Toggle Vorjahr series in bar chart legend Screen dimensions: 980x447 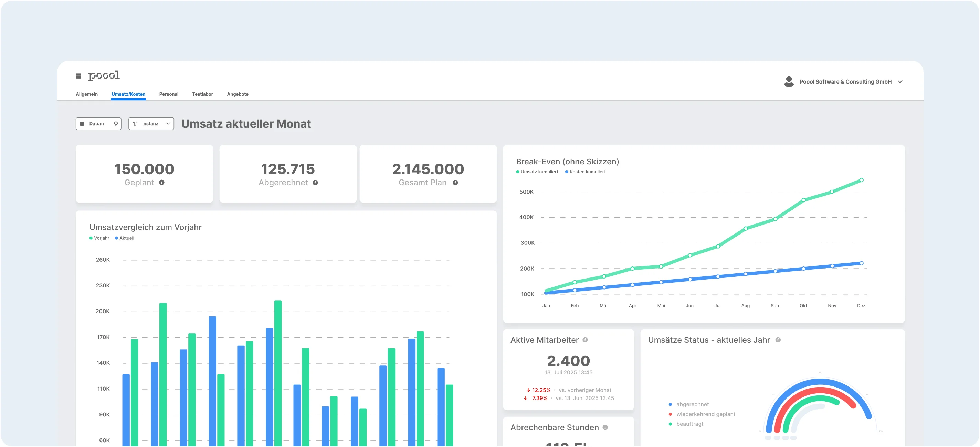click(100, 238)
